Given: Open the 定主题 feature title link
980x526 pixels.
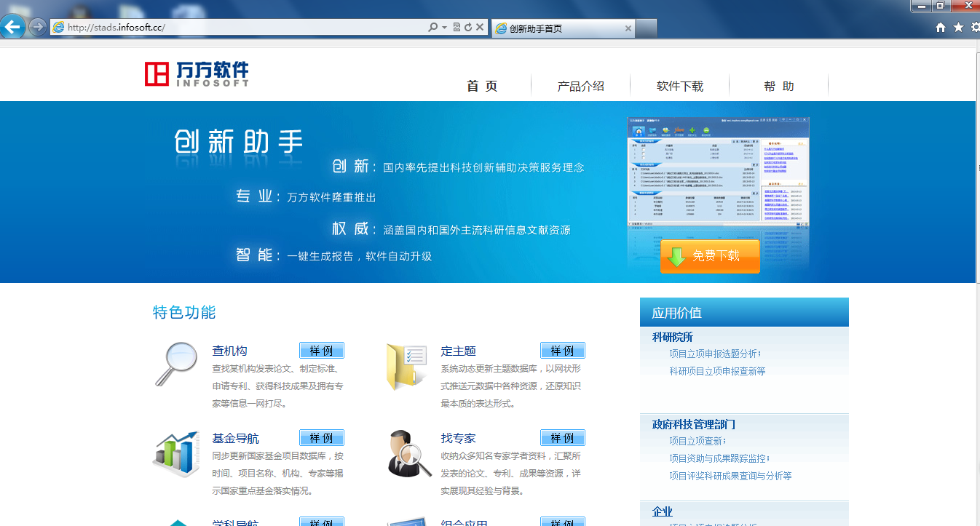Looking at the screenshot, I should (x=459, y=351).
